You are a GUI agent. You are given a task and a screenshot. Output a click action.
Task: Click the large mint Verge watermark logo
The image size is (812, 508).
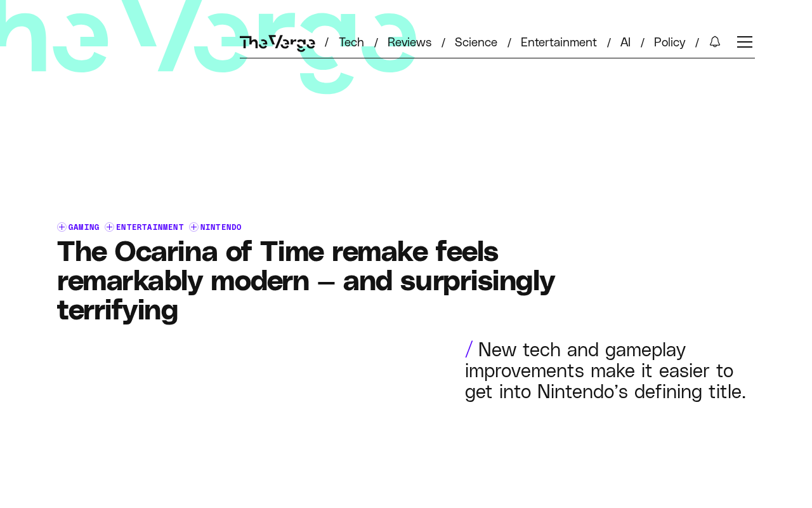[208, 44]
